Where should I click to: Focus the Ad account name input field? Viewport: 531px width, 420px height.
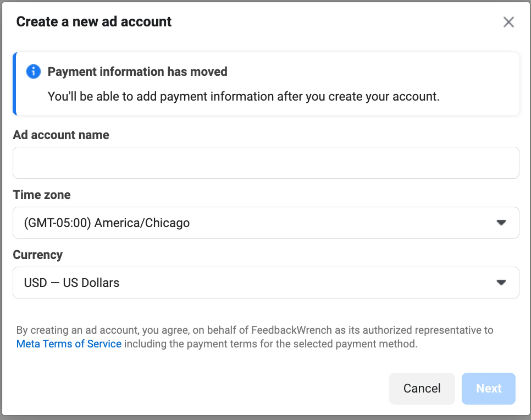tap(266, 163)
